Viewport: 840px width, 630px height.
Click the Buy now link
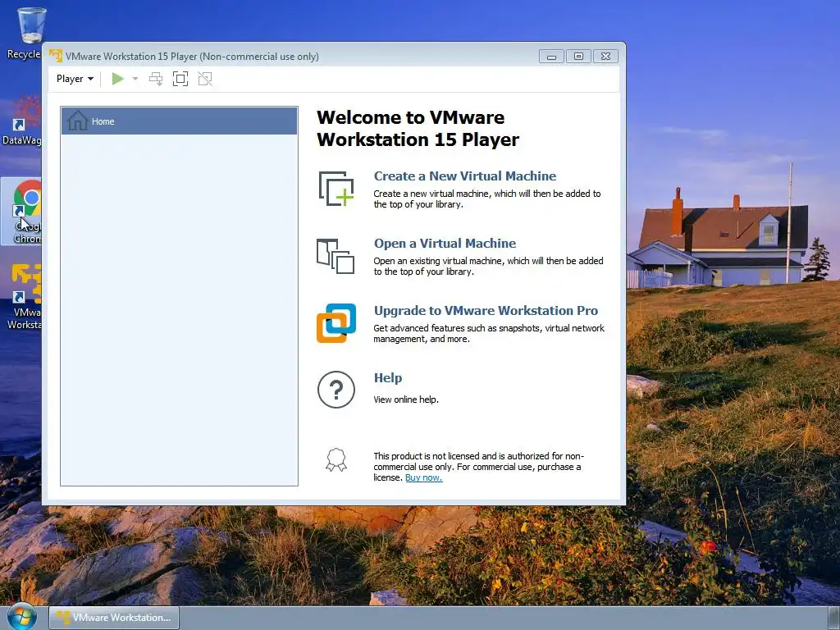(424, 478)
